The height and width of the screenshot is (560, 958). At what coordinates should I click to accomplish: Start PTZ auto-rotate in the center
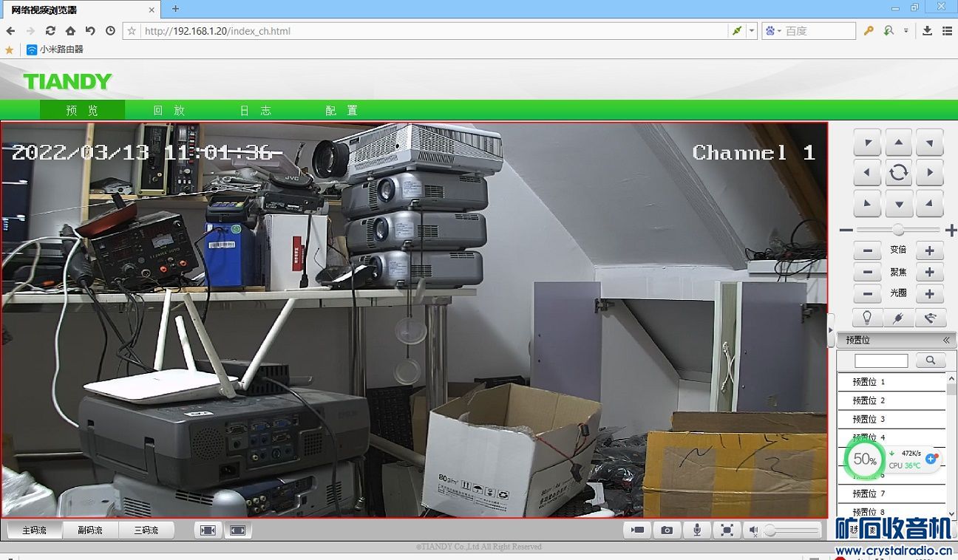898,173
